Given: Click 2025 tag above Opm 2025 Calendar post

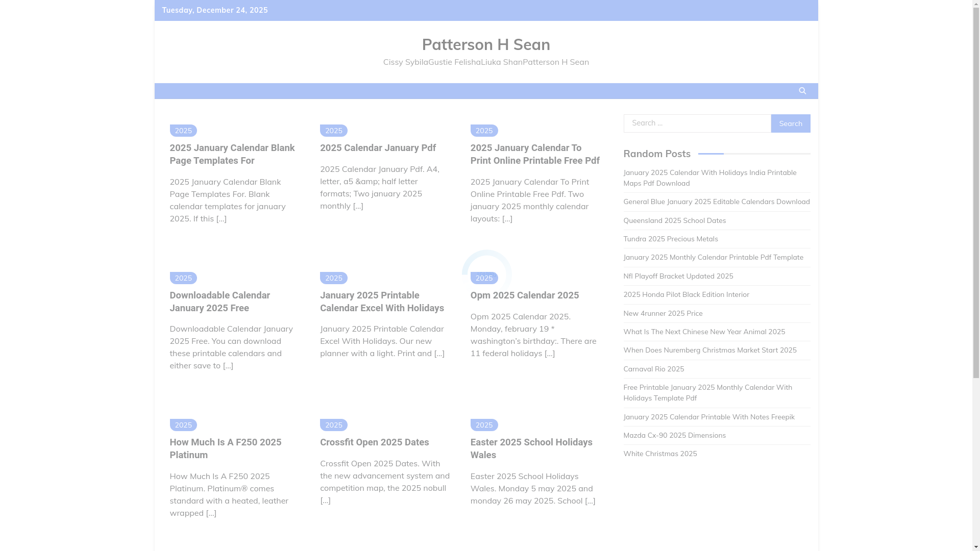Looking at the screenshot, I should pyautogui.click(x=484, y=278).
